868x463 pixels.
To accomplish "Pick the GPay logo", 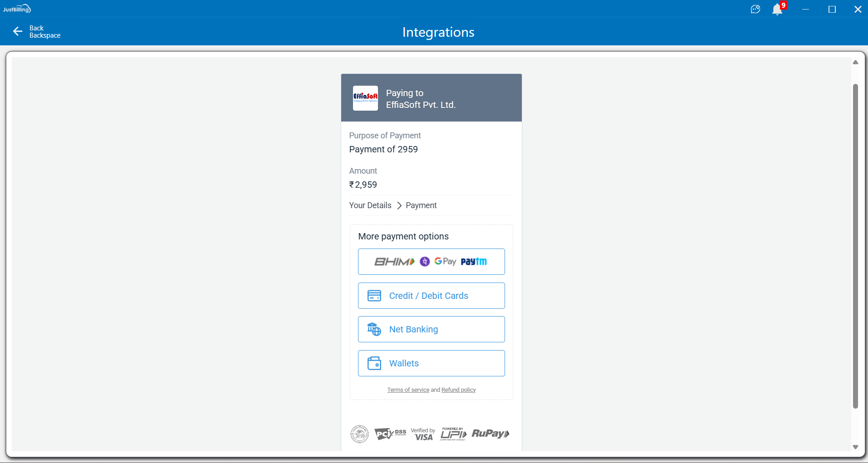I will coord(445,262).
